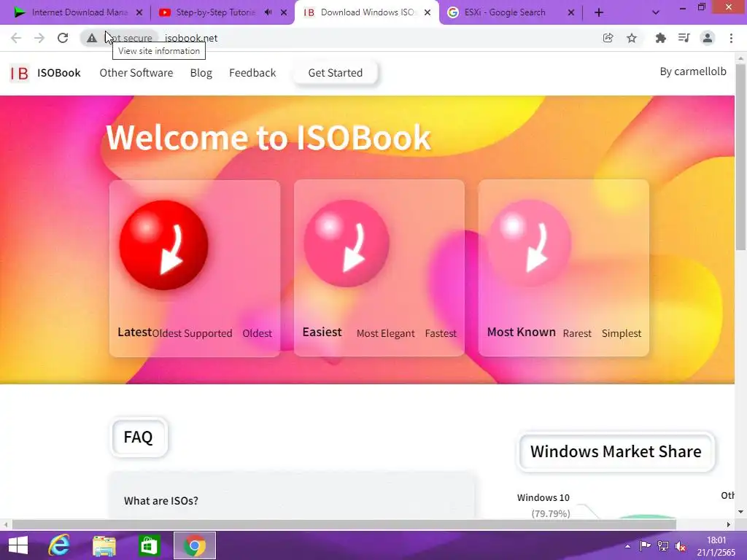Open a new tab with plus button
This screenshot has width=747, height=560.
pyautogui.click(x=599, y=13)
